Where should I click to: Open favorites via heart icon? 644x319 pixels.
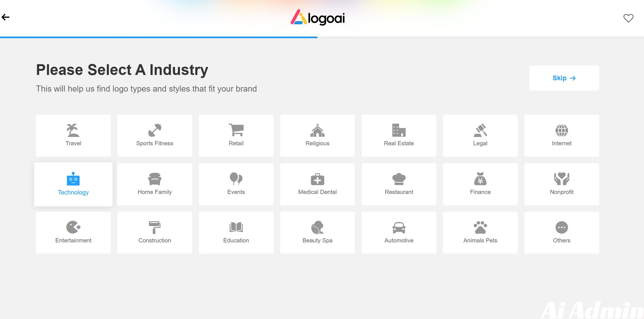point(628,18)
